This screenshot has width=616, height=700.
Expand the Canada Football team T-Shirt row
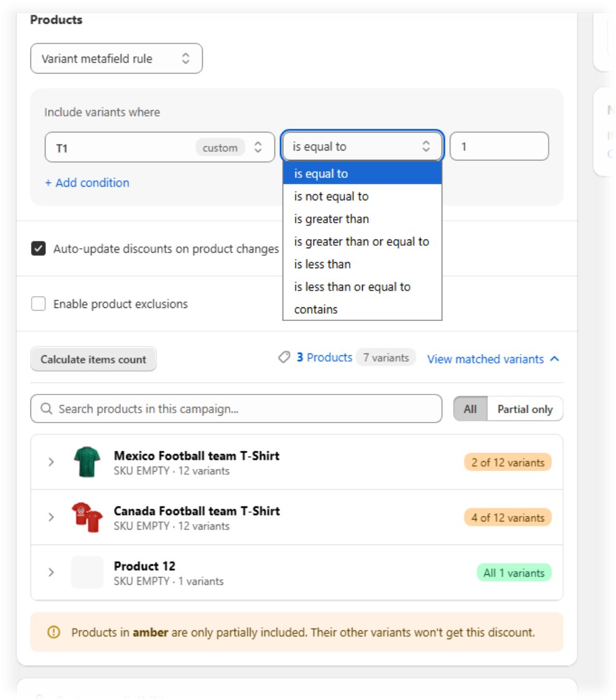[x=51, y=517]
